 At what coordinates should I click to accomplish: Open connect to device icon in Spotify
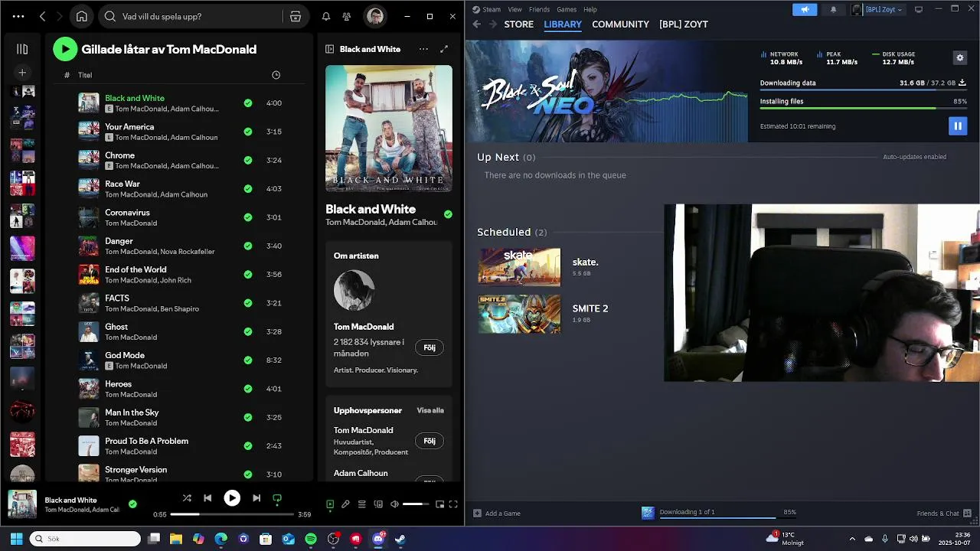(x=378, y=504)
